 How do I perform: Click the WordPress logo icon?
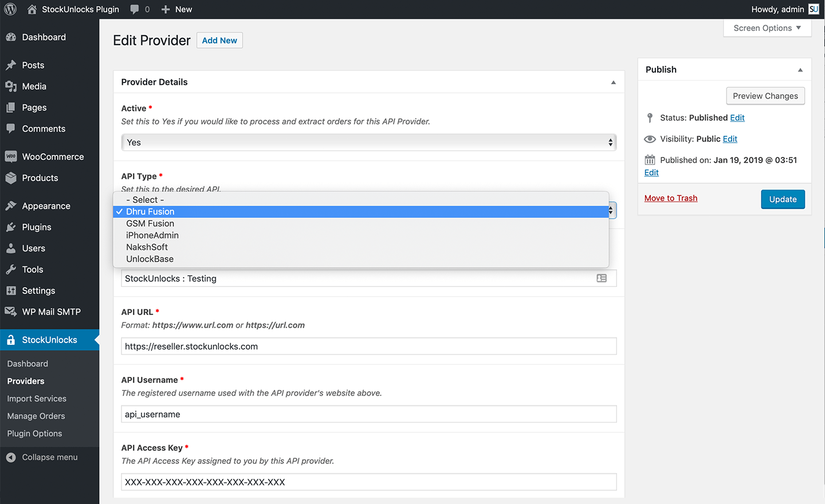point(10,9)
